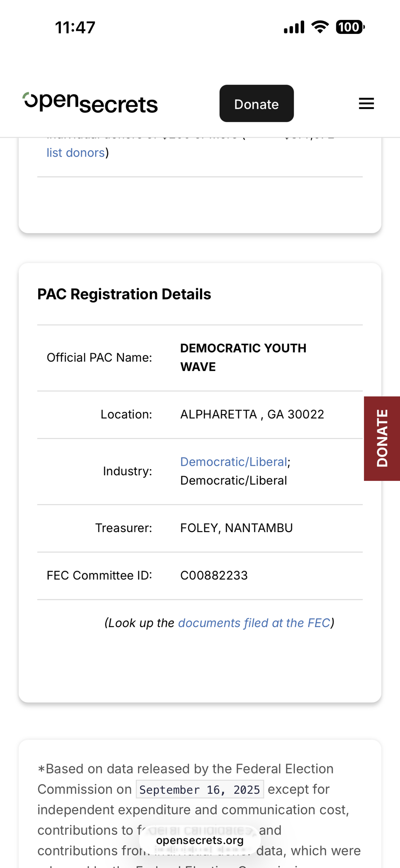Click the red vertical DONATE side tab
Viewport: 400px width, 868px height.
tap(382, 438)
